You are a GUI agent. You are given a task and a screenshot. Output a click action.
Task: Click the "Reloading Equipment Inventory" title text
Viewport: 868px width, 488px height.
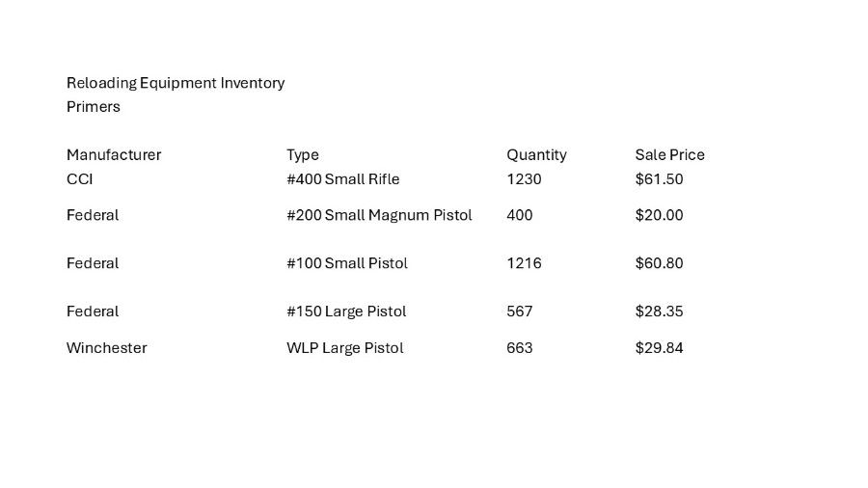[176, 83]
